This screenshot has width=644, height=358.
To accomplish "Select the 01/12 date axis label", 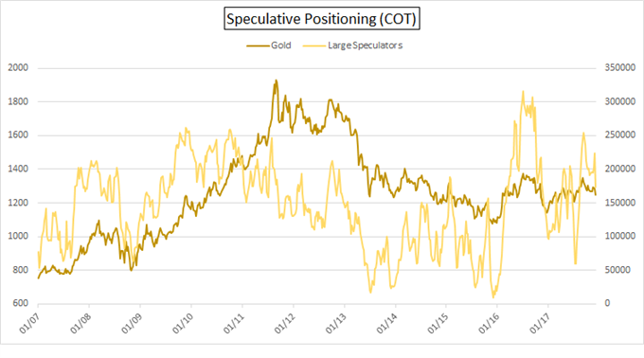I will point(285,322).
